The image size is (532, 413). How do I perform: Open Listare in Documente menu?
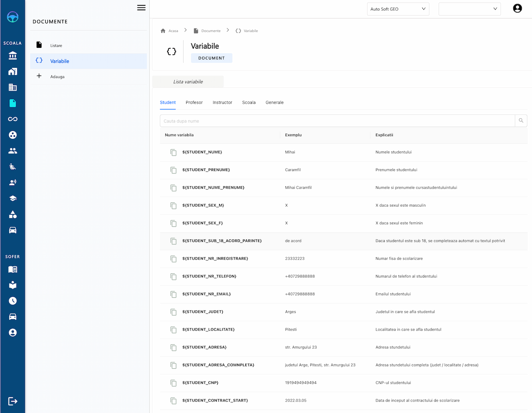coord(56,46)
